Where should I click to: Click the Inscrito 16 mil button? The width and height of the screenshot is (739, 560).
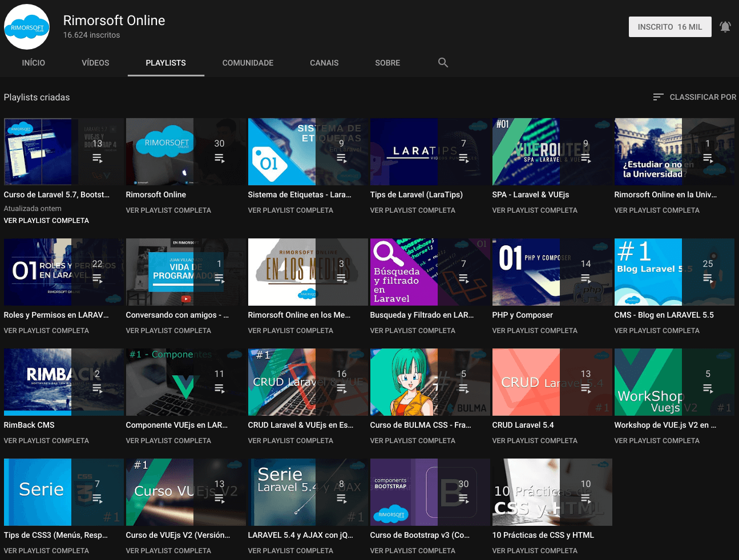pos(670,27)
